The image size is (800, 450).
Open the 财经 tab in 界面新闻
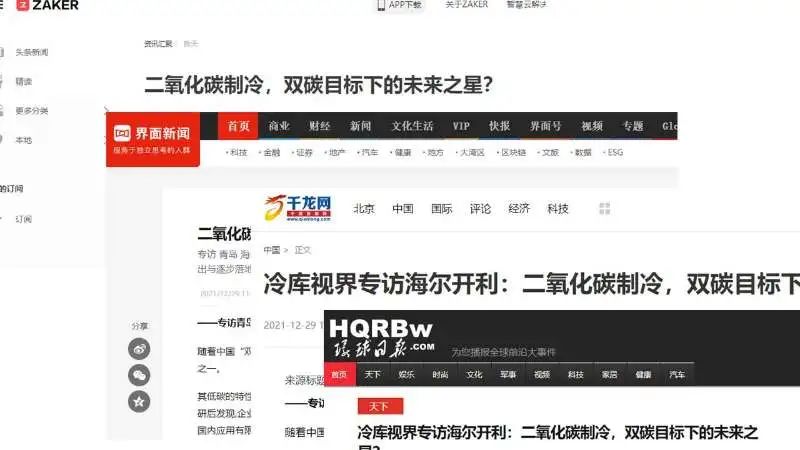pos(319,126)
